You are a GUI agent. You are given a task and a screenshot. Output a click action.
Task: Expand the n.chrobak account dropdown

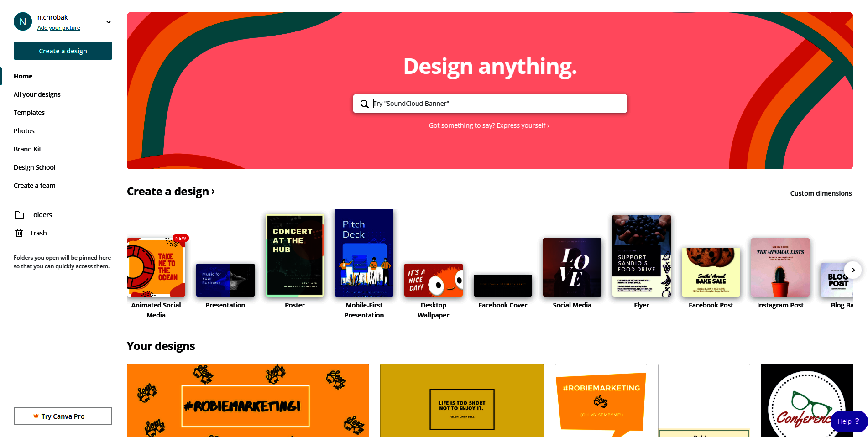[x=109, y=22]
